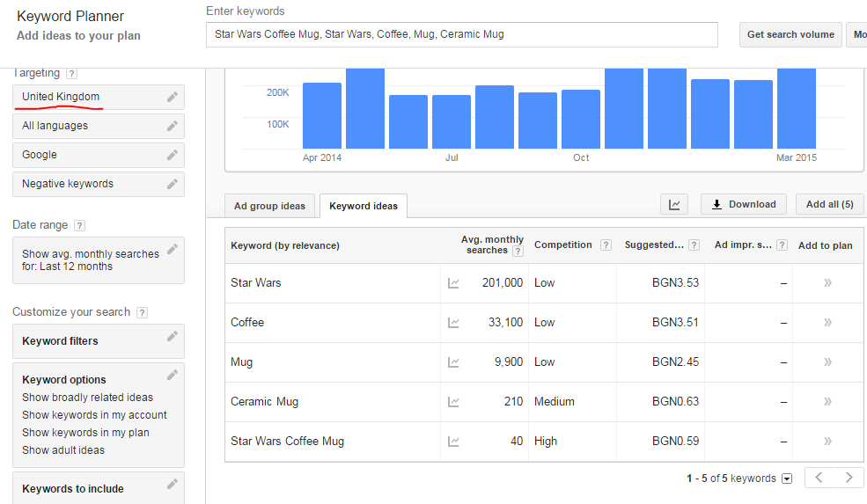
Task: Focus the Enter keywords input field
Action: (x=462, y=35)
